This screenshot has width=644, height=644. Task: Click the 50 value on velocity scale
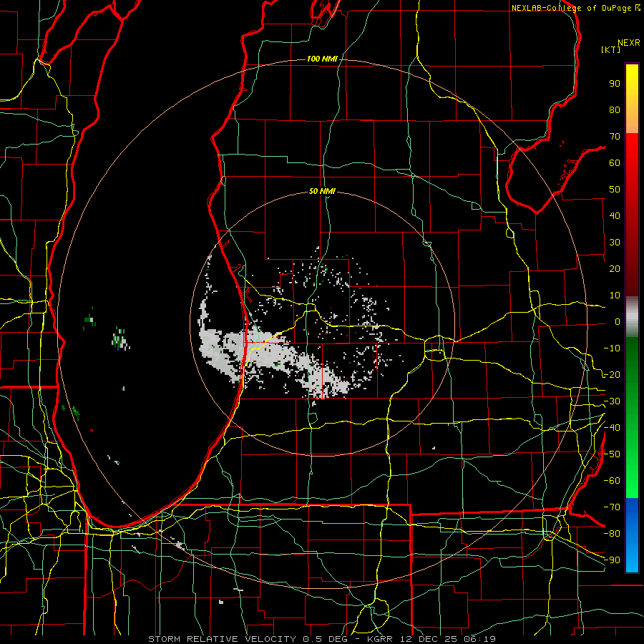(x=615, y=190)
